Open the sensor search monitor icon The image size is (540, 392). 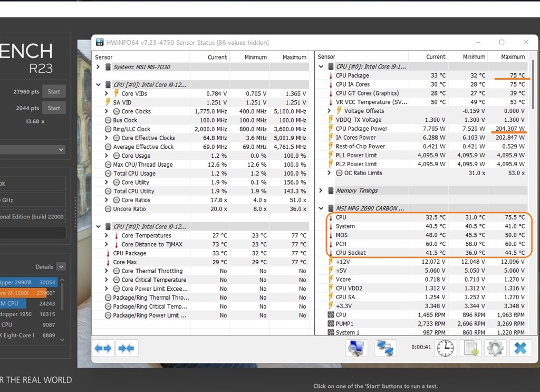(x=356, y=348)
